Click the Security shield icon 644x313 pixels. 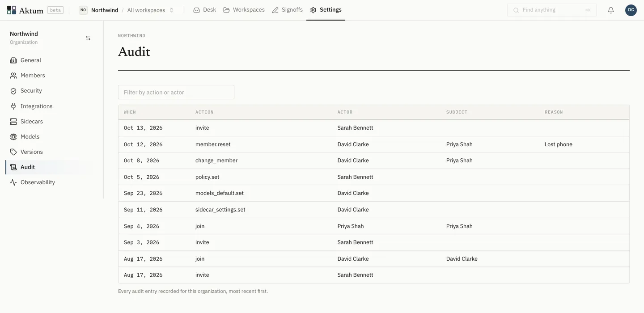tap(13, 91)
